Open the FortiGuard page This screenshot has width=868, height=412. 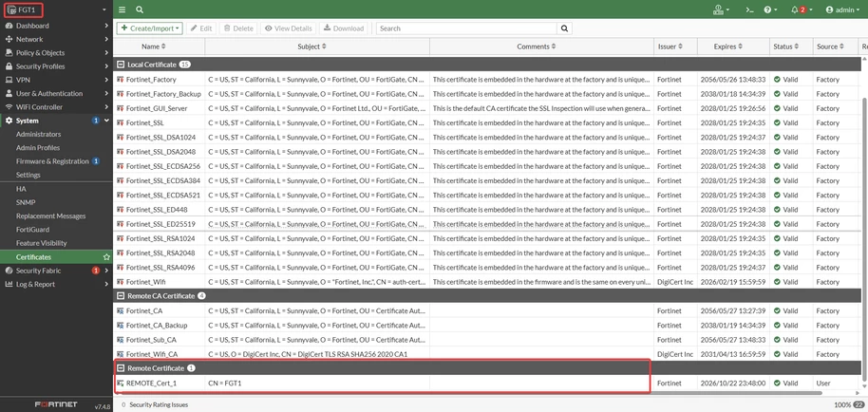pos(32,230)
